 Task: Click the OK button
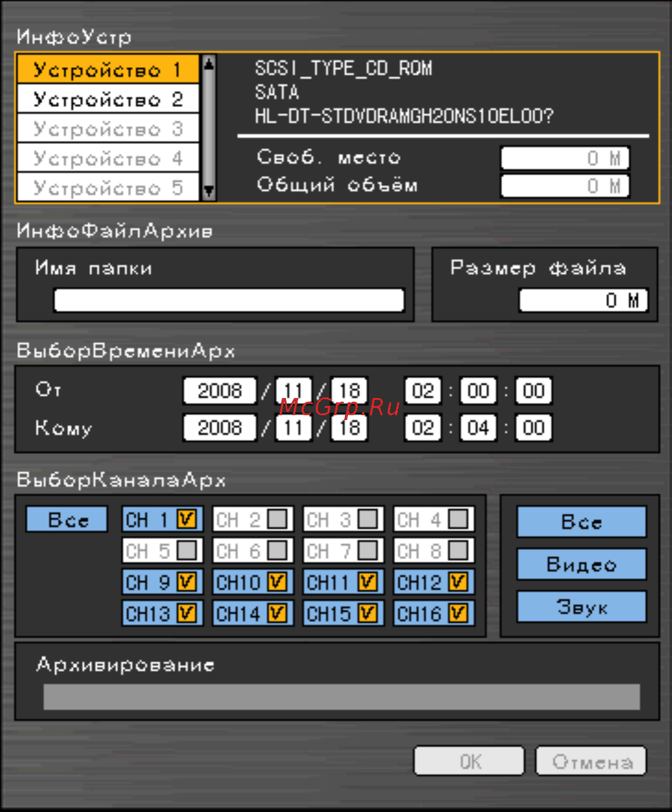470,762
